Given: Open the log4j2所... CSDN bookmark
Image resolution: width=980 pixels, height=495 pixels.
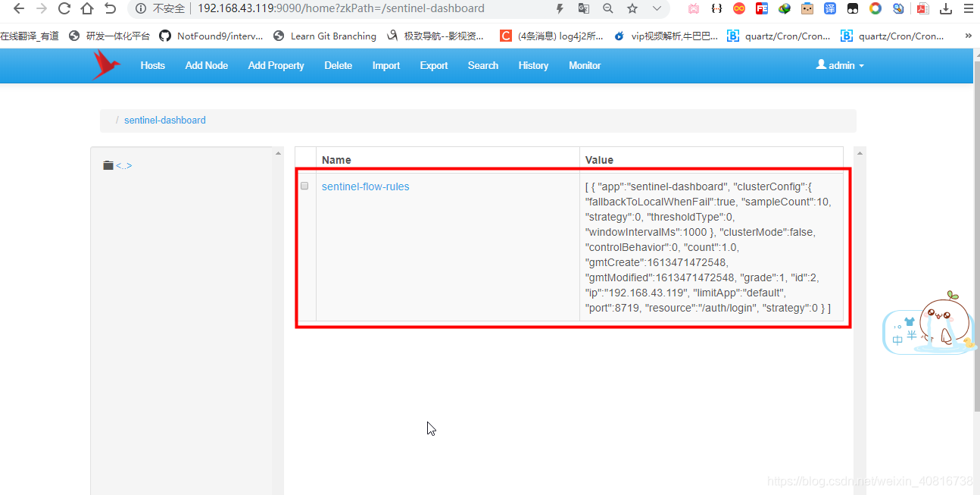Looking at the screenshot, I should click(552, 36).
